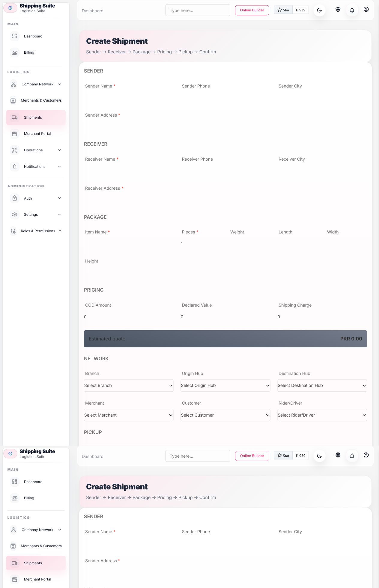Open the Roles & Permissions menu label
Viewport: 379px width, 588px height.
[x=38, y=231]
